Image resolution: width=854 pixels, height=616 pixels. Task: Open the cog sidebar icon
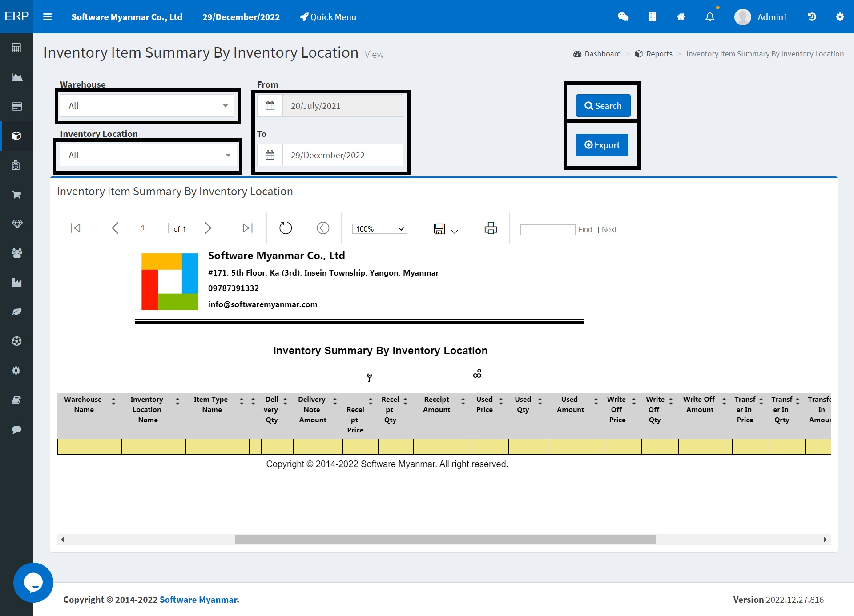[x=16, y=371]
